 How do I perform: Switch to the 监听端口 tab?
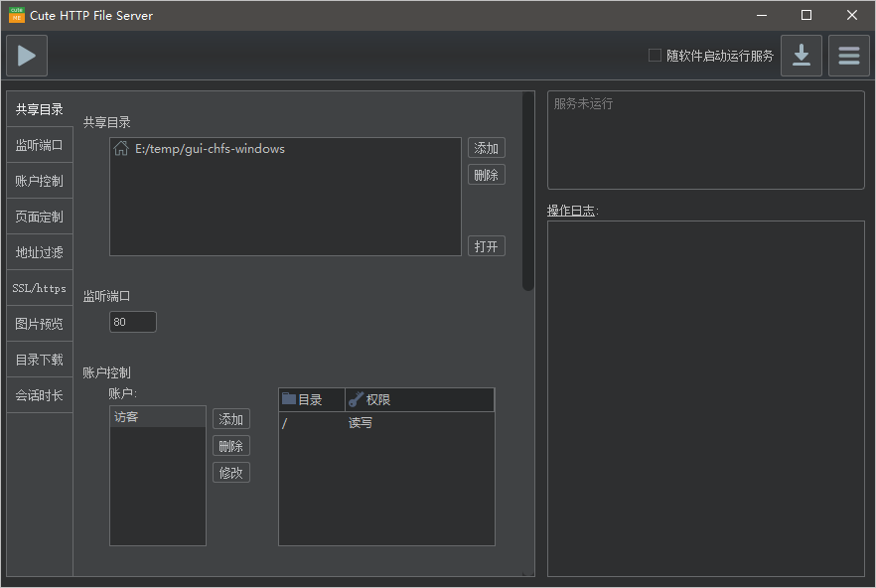(x=40, y=145)
